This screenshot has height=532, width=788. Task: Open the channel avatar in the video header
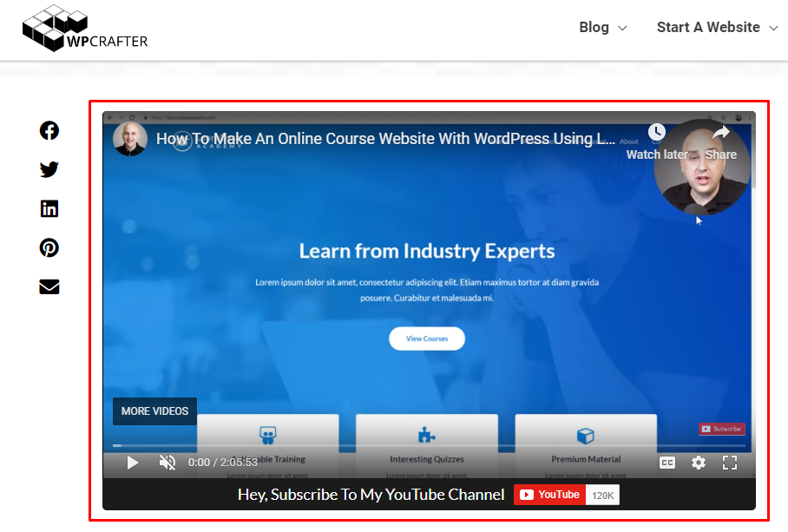(x=130, y=139)
